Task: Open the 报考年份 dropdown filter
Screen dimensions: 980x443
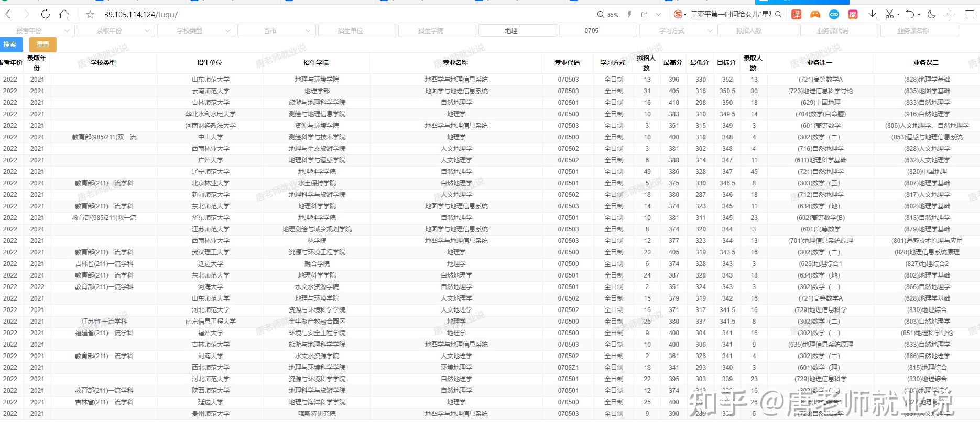Action: (x=37, y=31)
